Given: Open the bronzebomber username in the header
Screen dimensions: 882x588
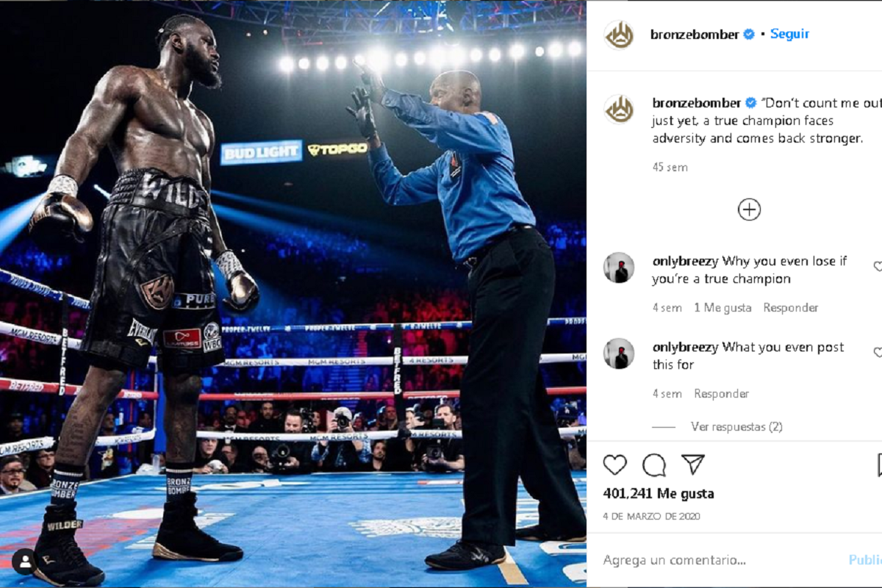Looking at the screenshot, I should coord(695,35).
